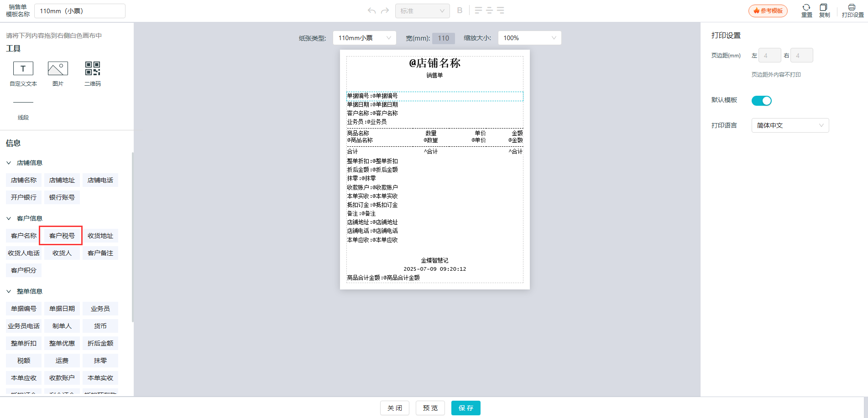Click the 关闭 button
The height and width of the screenshot is (418, 868).
(395, 408)
